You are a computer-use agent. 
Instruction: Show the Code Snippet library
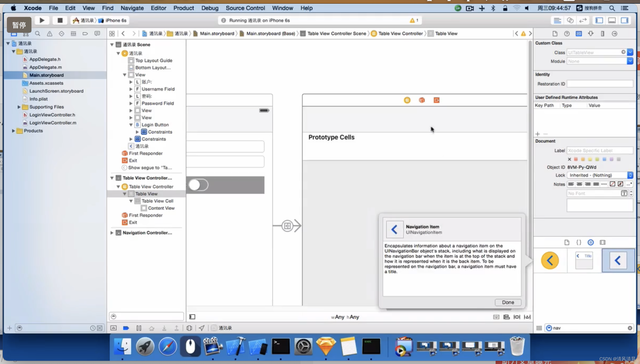(579, 242)
